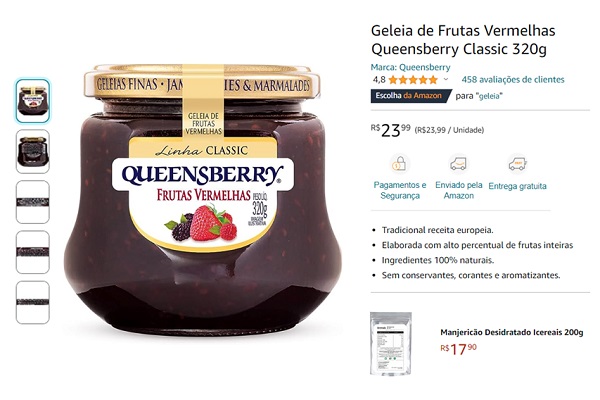Click the Escolha da Amazon badge
Screen dimensions: 600x400
411,96
